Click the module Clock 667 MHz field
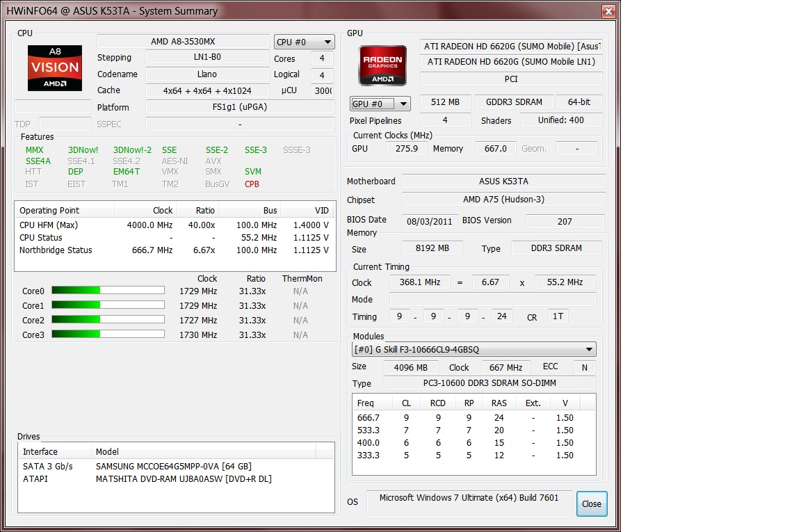The height and width of the screenshot is (532, 801). click(x=505, y=367)
